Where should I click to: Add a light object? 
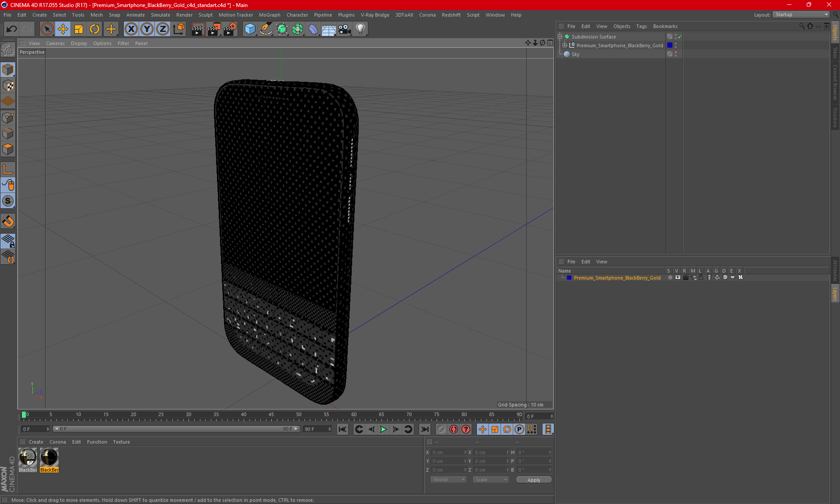click(x=360, y=29)
